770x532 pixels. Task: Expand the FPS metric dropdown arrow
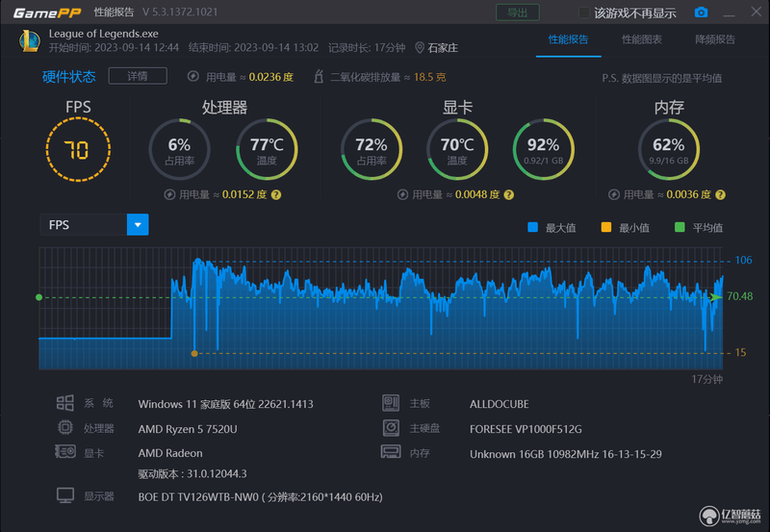coord(138,225)
